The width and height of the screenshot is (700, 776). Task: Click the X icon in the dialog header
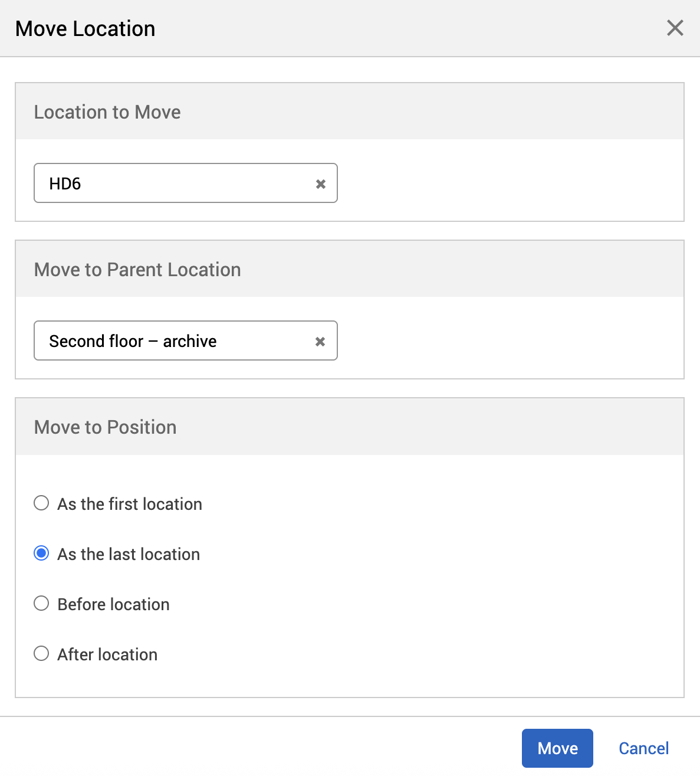675,28
